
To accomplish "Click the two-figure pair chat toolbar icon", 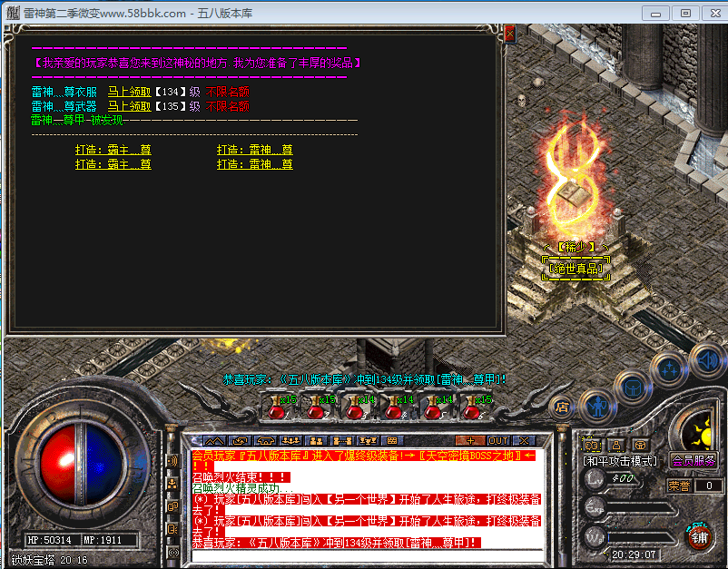I will [316, 440].
